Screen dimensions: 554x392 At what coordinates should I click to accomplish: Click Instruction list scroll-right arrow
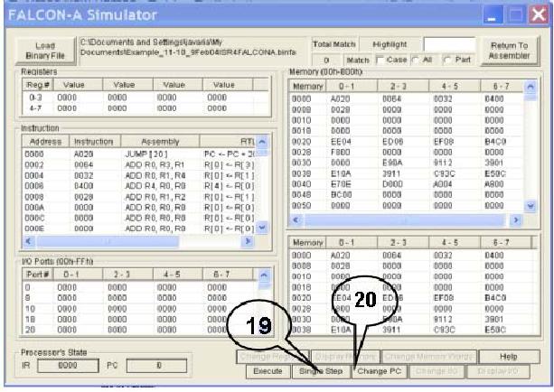pyautogui.click(x=248, y=241)
